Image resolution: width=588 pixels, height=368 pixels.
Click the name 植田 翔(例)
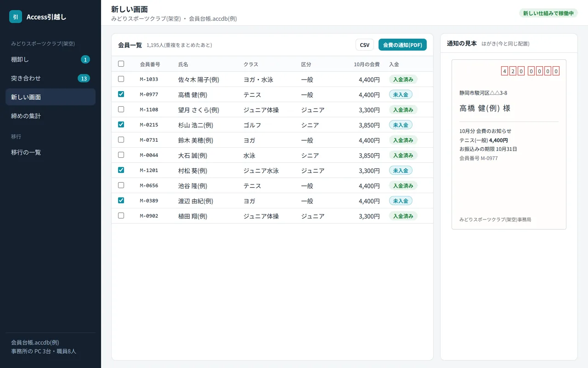click(x=192, y=216)
